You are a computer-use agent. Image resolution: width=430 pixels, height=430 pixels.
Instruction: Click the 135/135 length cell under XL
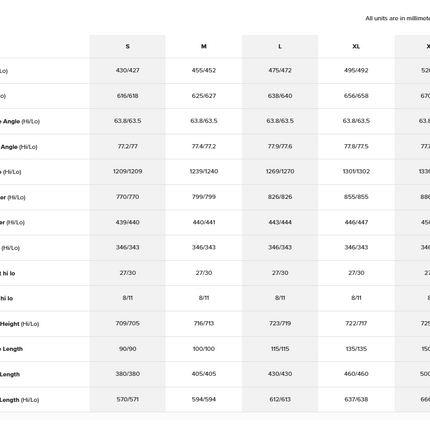coord(356,349)
